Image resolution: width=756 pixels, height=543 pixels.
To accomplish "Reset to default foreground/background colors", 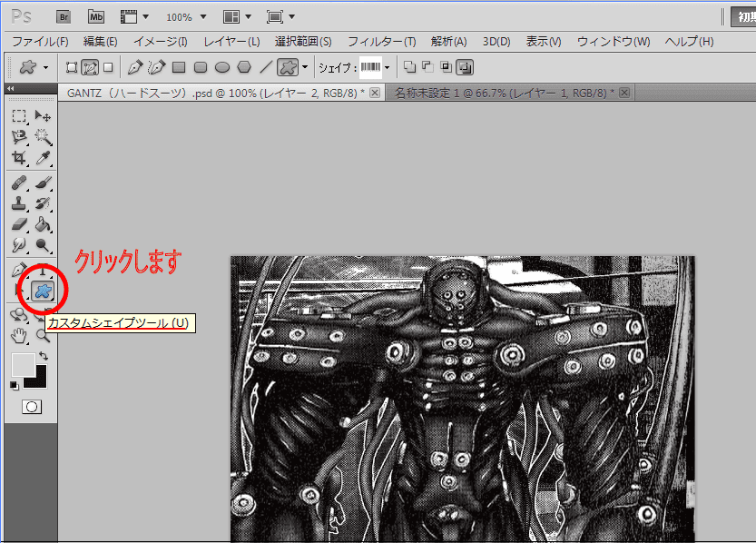I will click(15, 386).
